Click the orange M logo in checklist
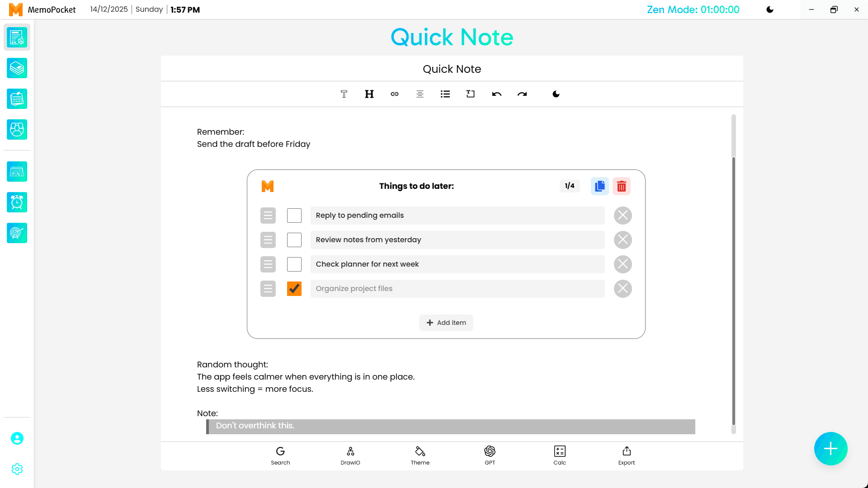 pyautogui.click(x=268, y=186)
